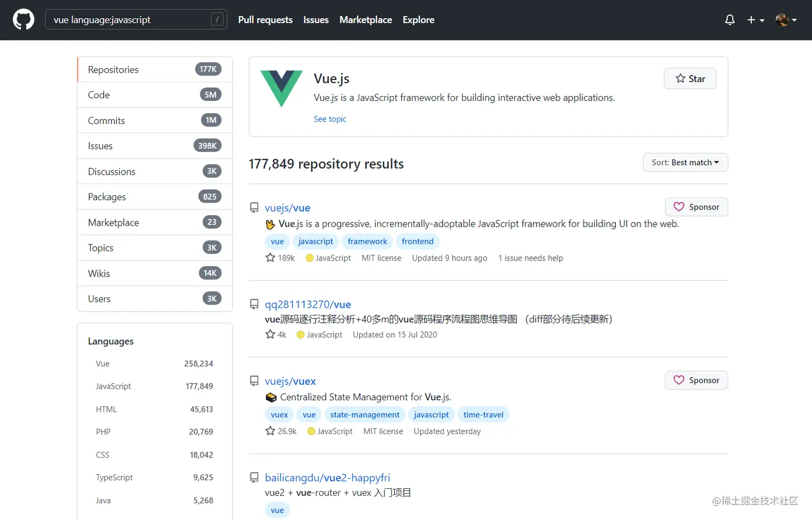Open the plus create-new menu
The image size is (812, 520).
755,20
